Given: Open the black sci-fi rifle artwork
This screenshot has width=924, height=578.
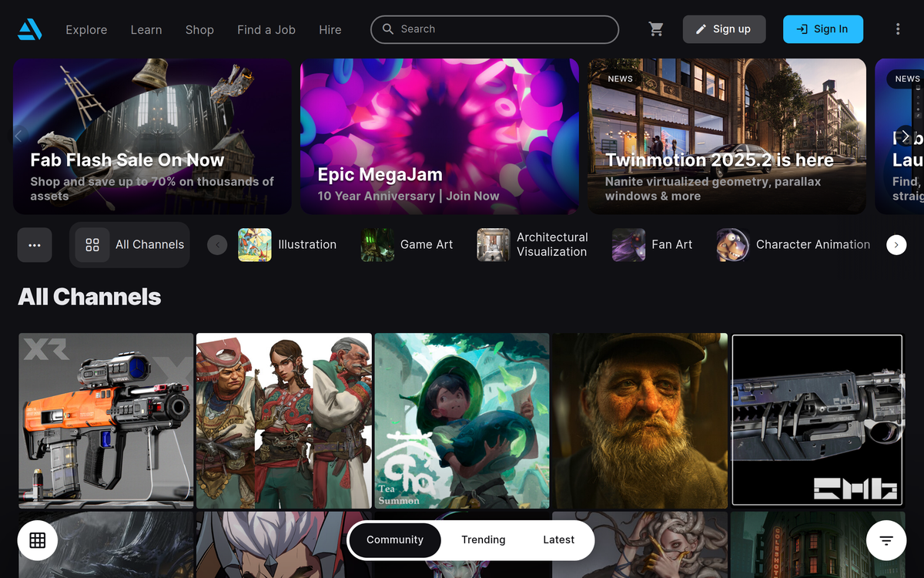Looking at the screenshot, I should [818, 421].
